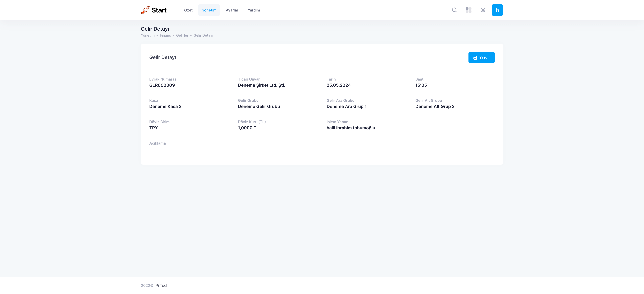Open the search magnifier icon
The image size is (644, 294).
[x=455, y=10]
